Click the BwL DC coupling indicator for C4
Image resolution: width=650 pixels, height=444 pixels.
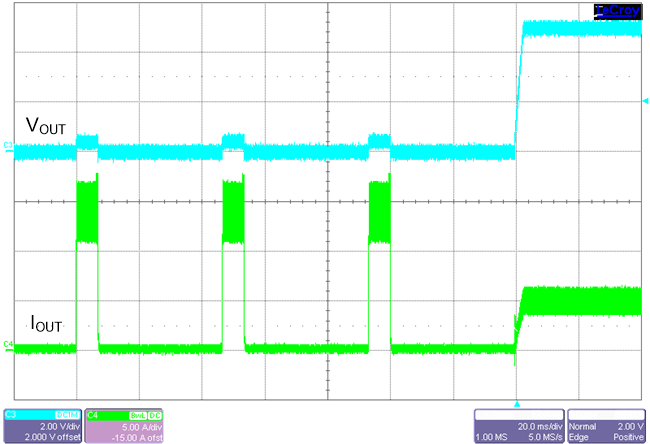coord(146,413)
